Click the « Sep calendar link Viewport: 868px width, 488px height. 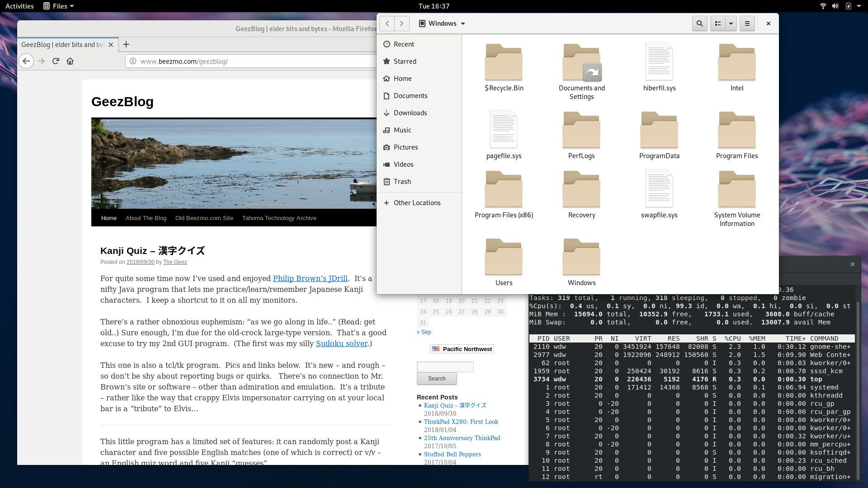pyautogui.click(x=424, y=332)
